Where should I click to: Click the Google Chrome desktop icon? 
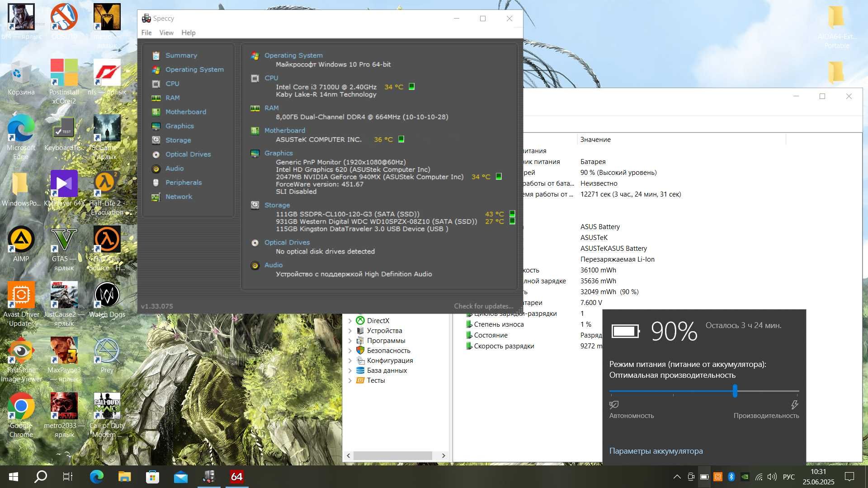tap(21, 415)
